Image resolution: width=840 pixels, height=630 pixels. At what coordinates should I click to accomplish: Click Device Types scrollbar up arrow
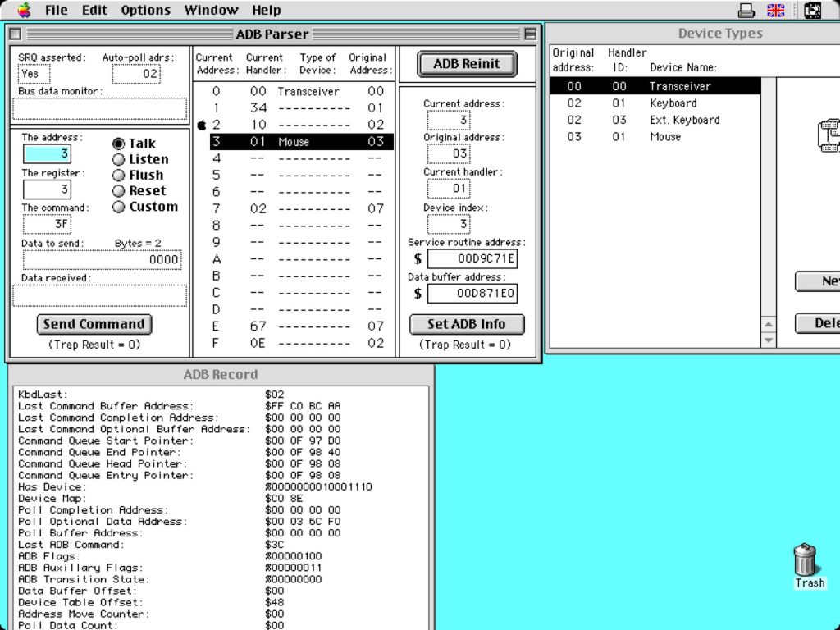click(x=769, y=324)
